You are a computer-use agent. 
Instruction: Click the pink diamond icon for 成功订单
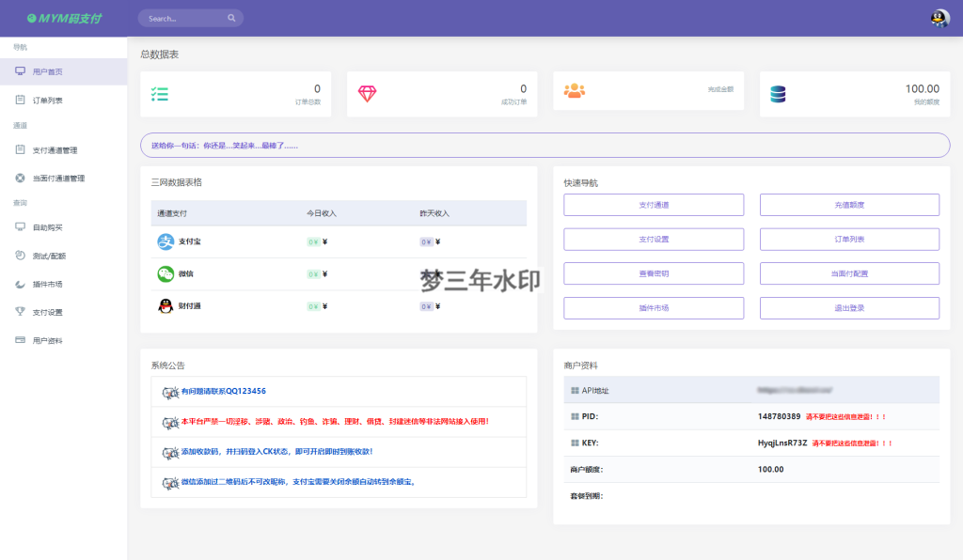click(x=368, y=93)
